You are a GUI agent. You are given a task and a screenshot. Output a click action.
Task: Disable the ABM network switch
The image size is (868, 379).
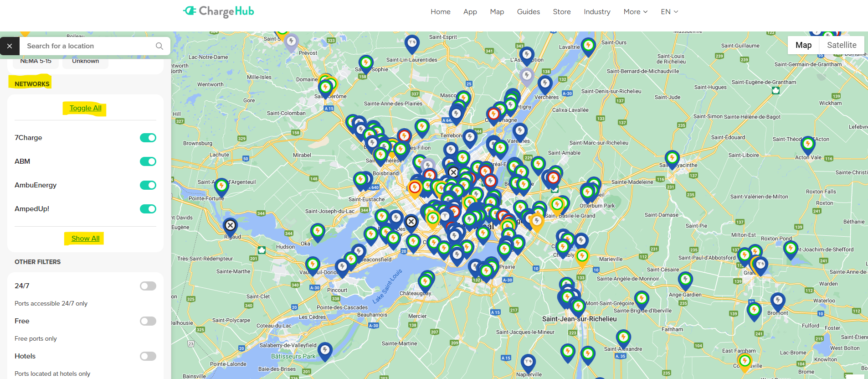(x=148, y=161)
